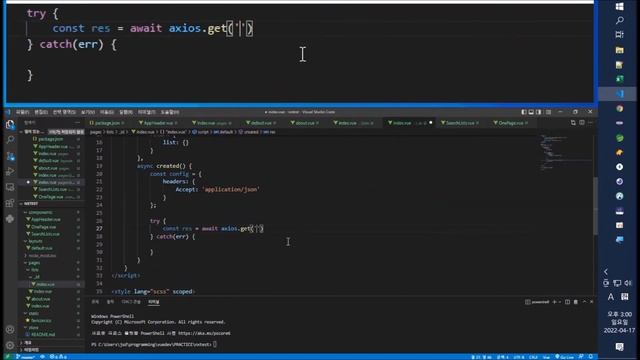Screen dimensions: 640x360
Task: Show hidden tray icons chevron
Action: [x=606, y=272]
